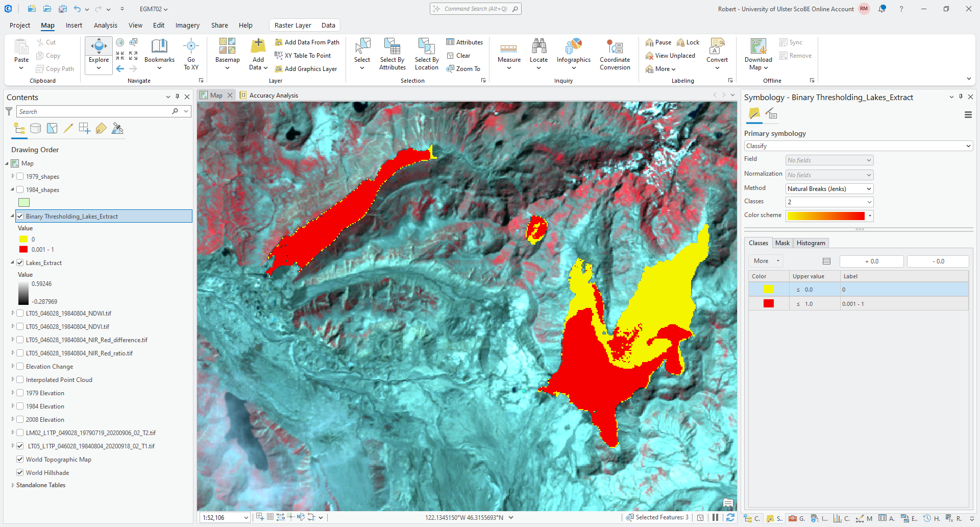Viewport: 980px width, 527px height.
Task: Uncheck the World Hillshade layer
Action: (20, 473)
